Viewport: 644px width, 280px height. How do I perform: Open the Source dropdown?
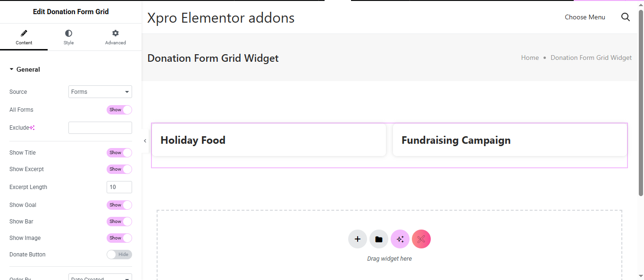point(100,92)
